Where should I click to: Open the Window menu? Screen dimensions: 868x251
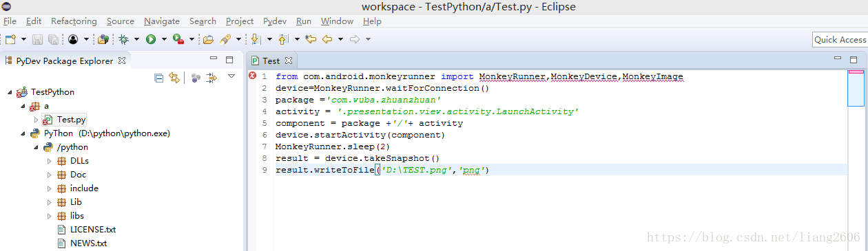337,21
